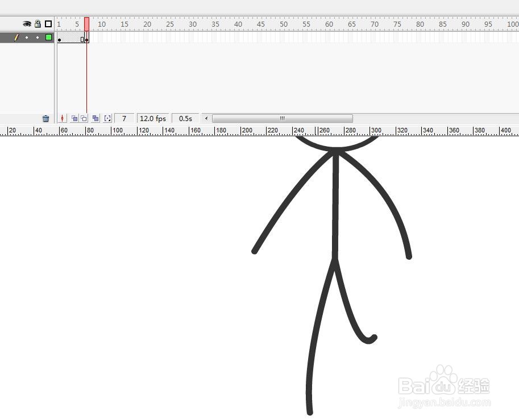Viewport: 519px width, 420px height.
Task: Move the red playhead marker in the timeline
Action: click(86, 24)
